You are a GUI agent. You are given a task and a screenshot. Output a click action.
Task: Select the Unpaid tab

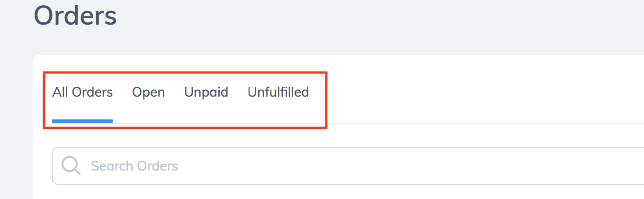[x=206, y=92]
